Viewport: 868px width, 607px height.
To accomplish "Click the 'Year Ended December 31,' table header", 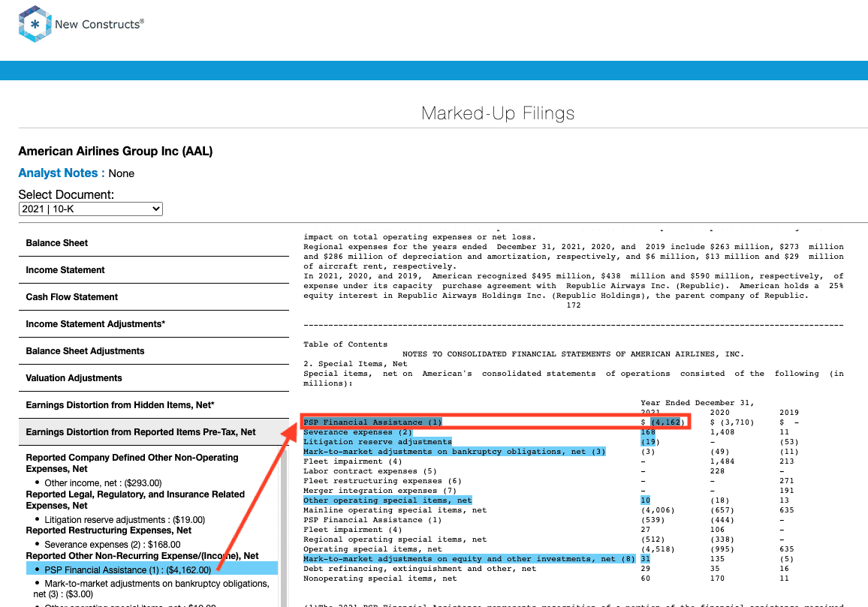I will (x=698, y=403).
